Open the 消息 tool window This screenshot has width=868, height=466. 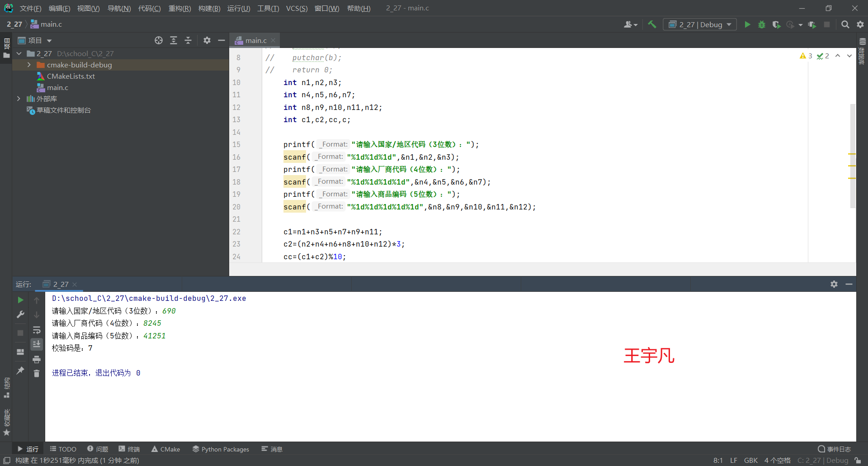pos(272,449)
